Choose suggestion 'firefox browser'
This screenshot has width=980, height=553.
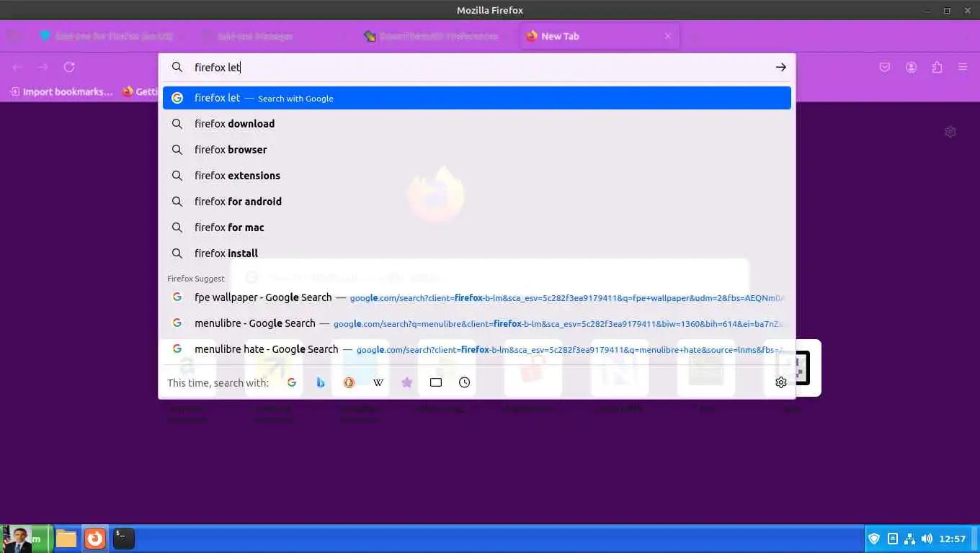click(x=477, y=150)
